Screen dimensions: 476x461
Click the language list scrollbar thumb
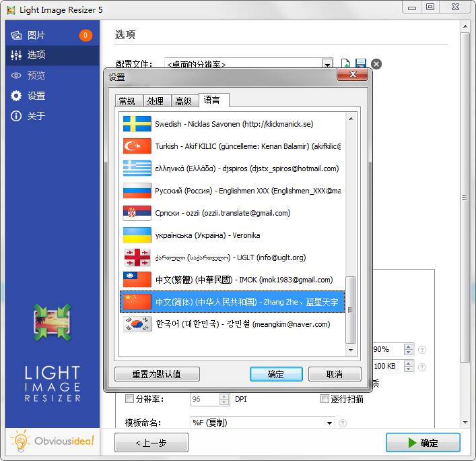(351, 310)
